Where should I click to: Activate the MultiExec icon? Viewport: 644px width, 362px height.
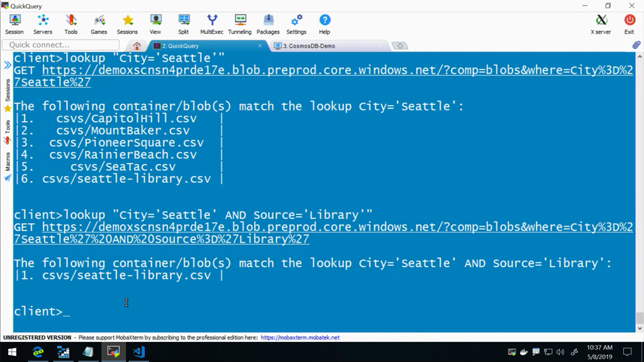(x=212, y=25)
